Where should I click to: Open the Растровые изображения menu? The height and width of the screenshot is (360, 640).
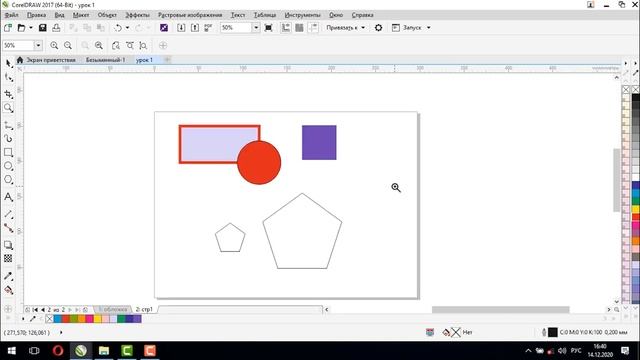click(190, 15)
